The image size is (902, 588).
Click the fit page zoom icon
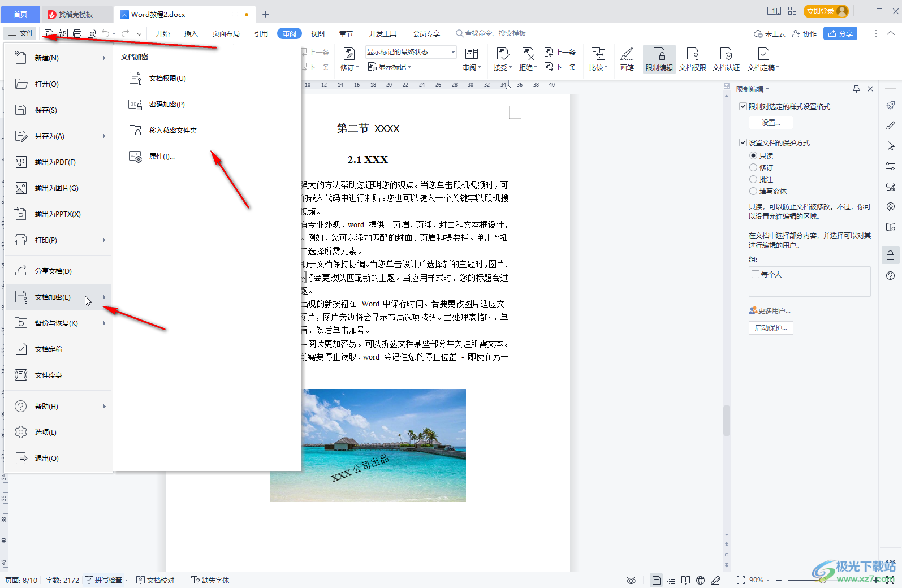[741, 580]
